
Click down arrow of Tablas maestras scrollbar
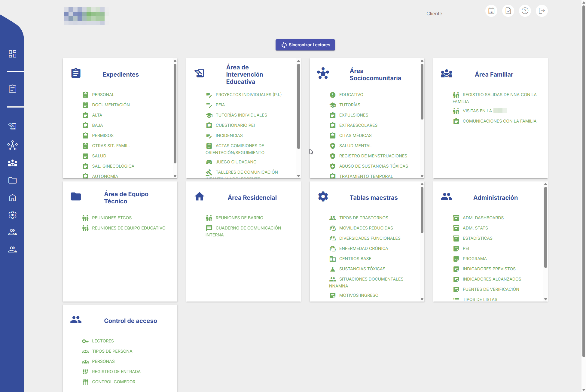[x=422, y=299]
